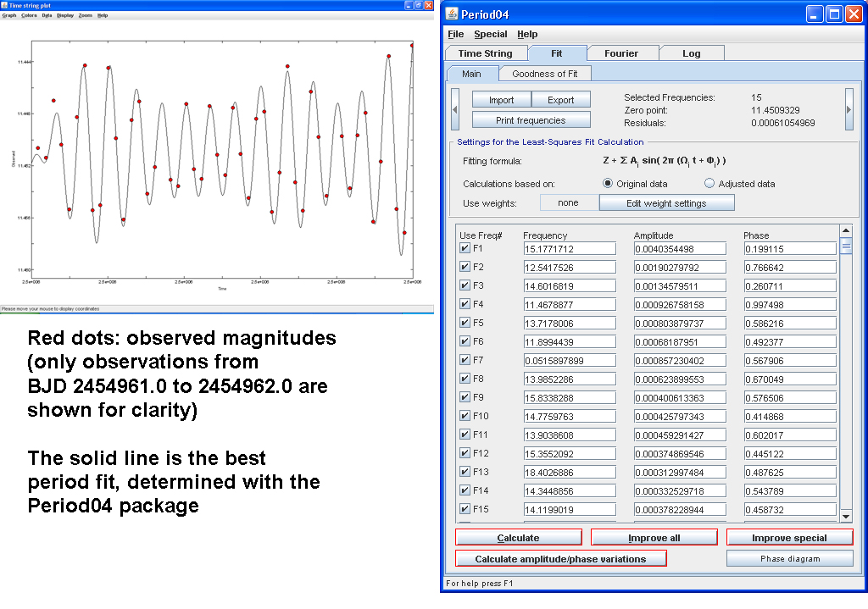Click the Selected Frequencies count 15

756,97
